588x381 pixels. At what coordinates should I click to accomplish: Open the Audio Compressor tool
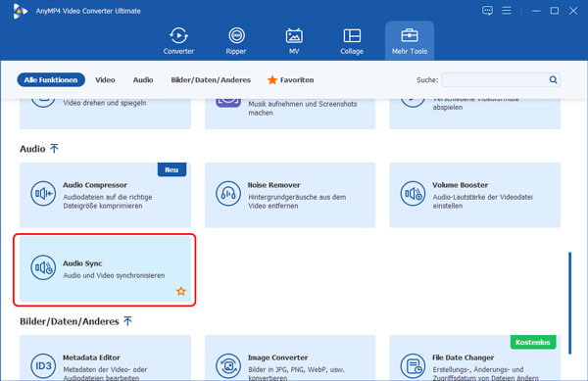tap(105, 195)
